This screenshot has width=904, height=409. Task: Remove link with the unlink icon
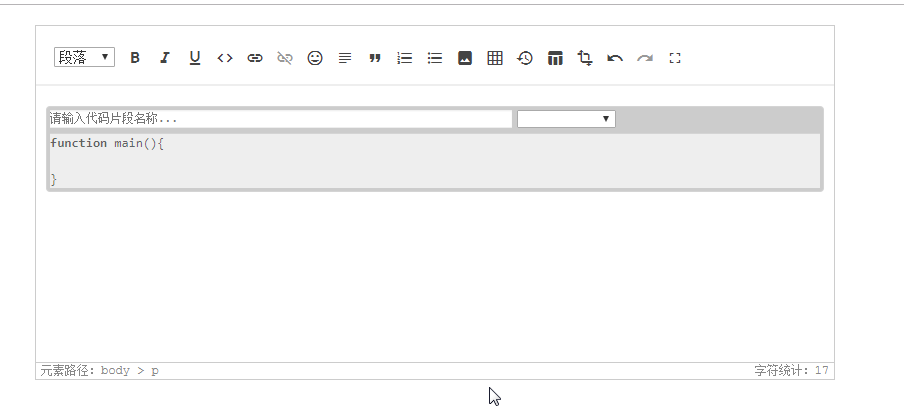pos(285,58)
